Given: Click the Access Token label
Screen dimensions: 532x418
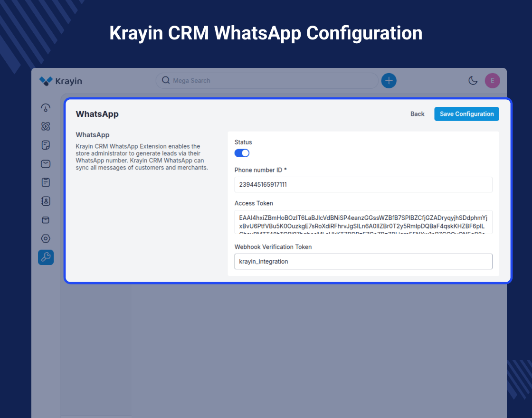Looking at the screenshot, I should [x=254, y=203].
